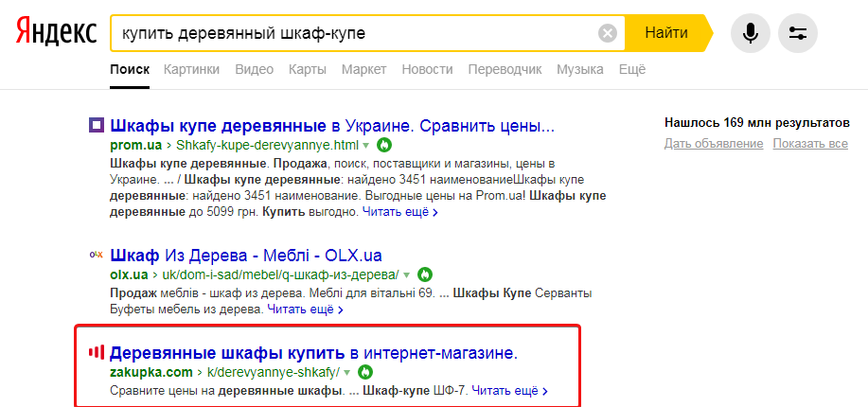
Task: Click the zakupka.com favicon icon
Action: pyautogui.click(x=97, y=351)
